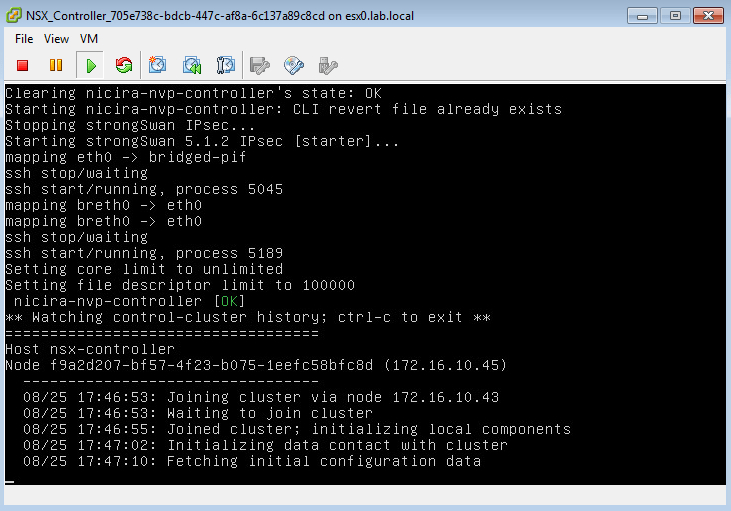
Task: Close the NSX_Controller console window
Action: tap(707, 16)
